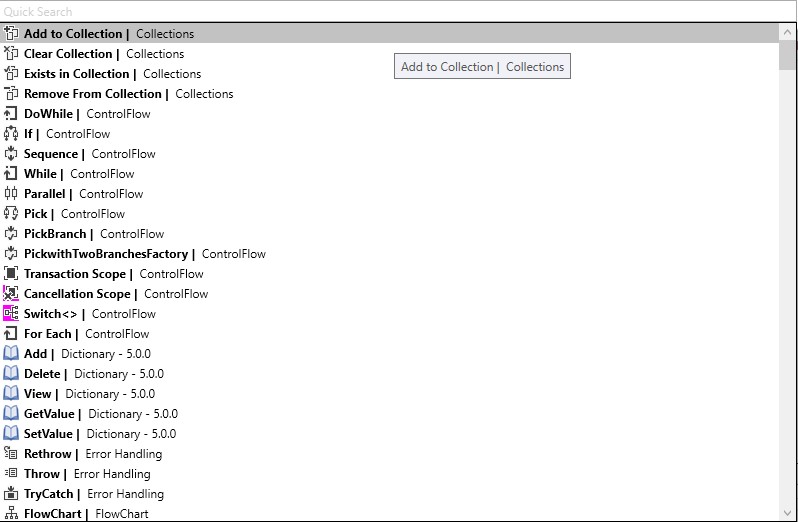Choose Remove From Collection from the list
This screenshot has width=798, height=522.
128,94
